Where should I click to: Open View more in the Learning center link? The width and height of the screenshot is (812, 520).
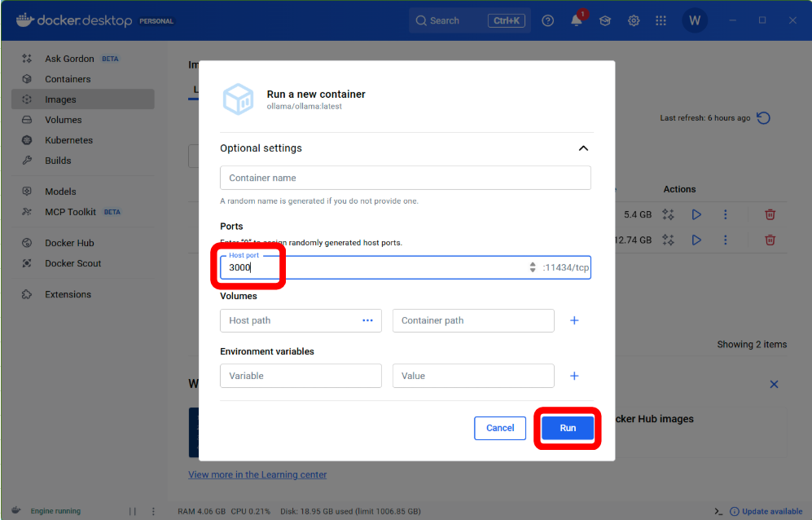coord(257,474)
